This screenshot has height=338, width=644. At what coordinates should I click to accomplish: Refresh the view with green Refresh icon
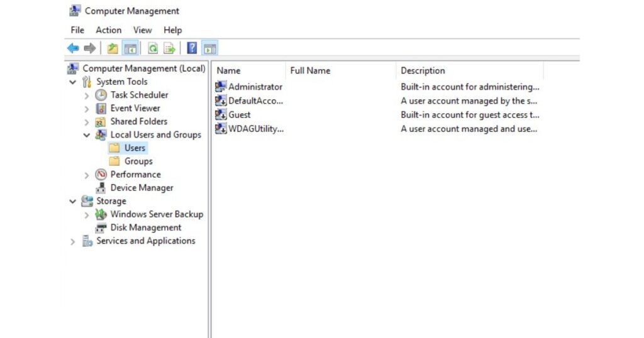click(153, 48)
